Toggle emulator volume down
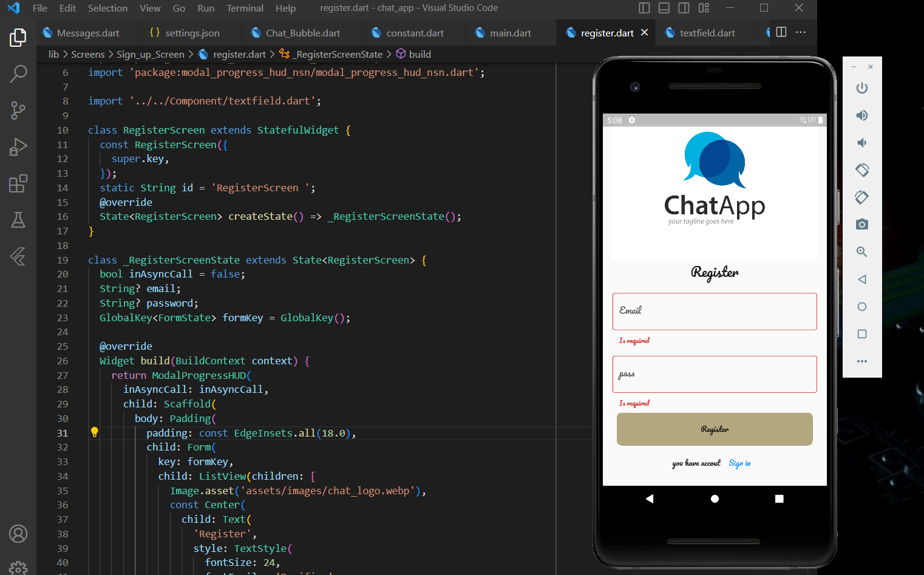The image size is (924, 575). (861, 143)
